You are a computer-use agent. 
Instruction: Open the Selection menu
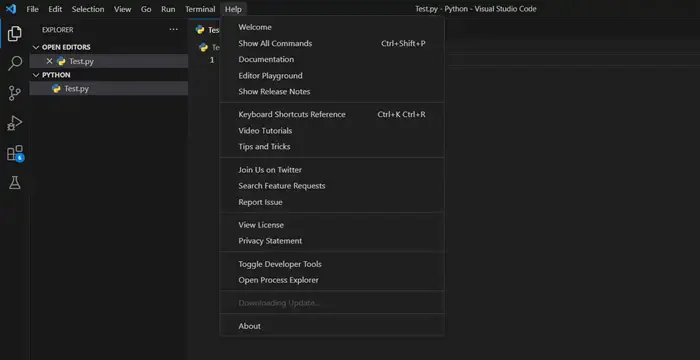pos(88,9)
